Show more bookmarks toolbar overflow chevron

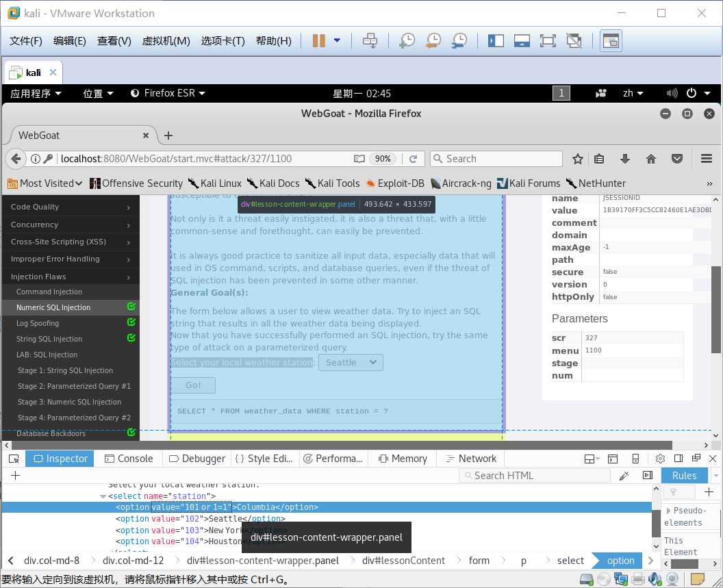click(709, 183)
